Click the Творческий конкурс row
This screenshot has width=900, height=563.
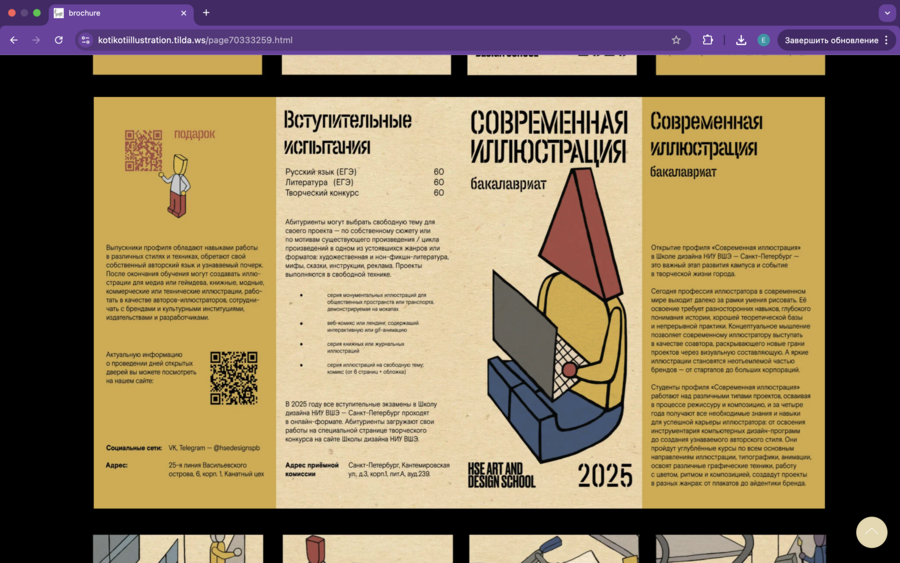[364, 193]
